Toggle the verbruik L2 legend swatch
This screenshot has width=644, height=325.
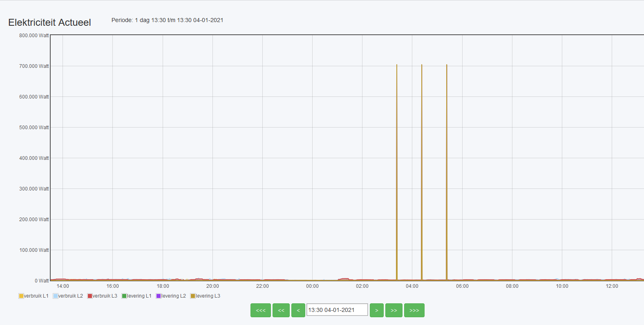(56, 296)
